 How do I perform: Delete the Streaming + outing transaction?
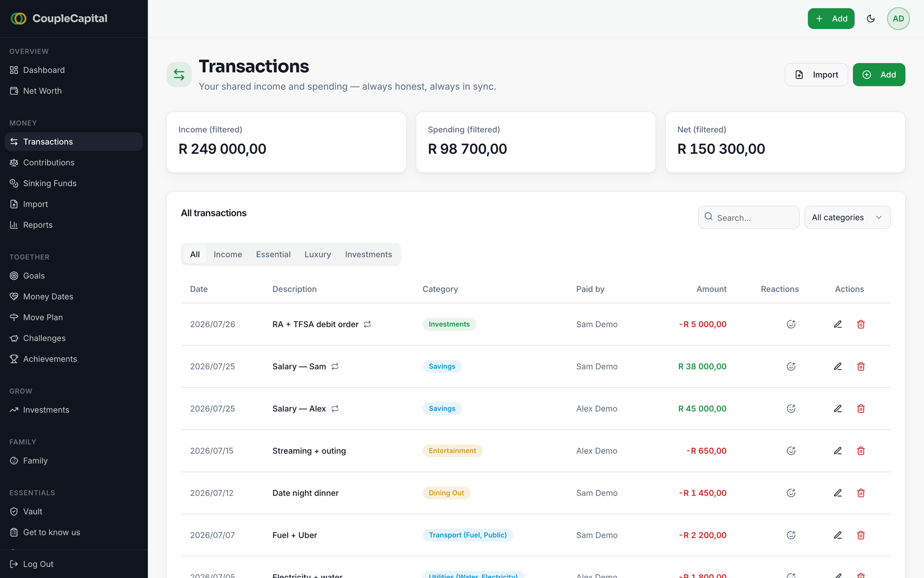861,450
